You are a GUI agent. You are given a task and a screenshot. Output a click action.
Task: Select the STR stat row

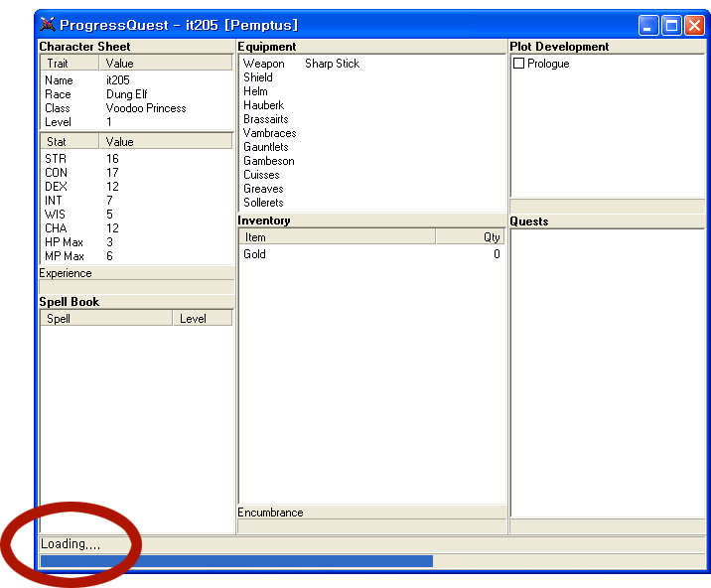(136, 159)
